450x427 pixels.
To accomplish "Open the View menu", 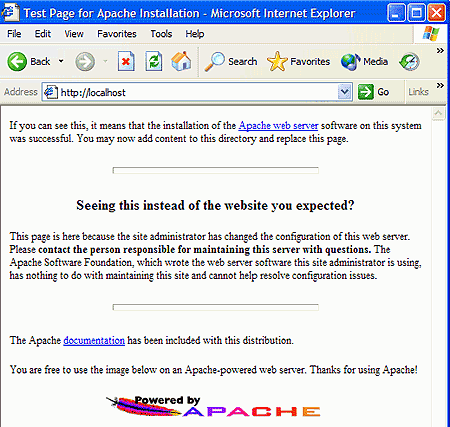I will [x=74, y=34].
